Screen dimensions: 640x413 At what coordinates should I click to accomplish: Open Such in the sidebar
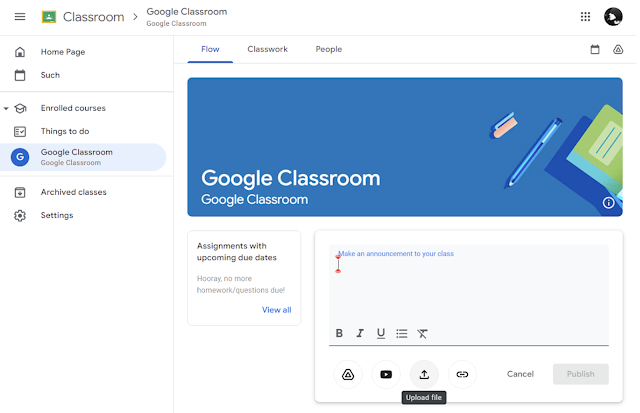tap(50, 75)
